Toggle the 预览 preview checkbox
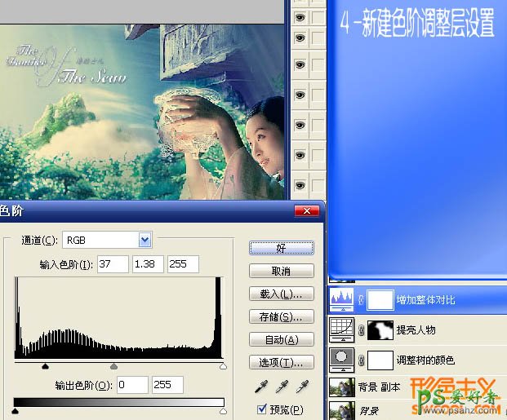This screenshot has height=420, width=507. [x=262, y=409]
